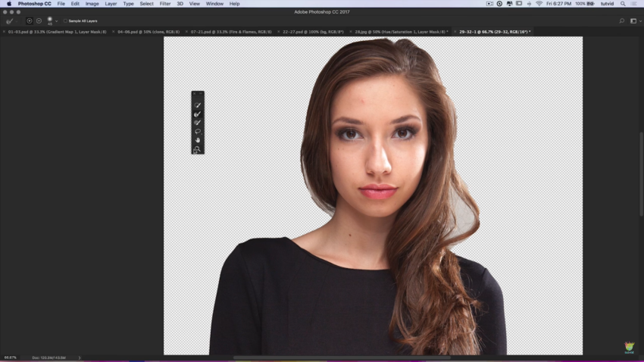Open the current tool preset picker
The width and height of the screenshot is (644, 362).
pos(9,21)
